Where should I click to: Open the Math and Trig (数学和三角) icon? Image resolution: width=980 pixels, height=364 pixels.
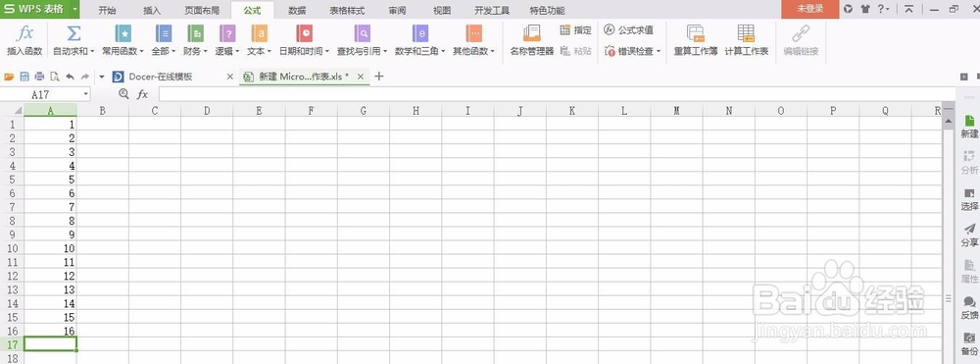click(x=420, y=33)
